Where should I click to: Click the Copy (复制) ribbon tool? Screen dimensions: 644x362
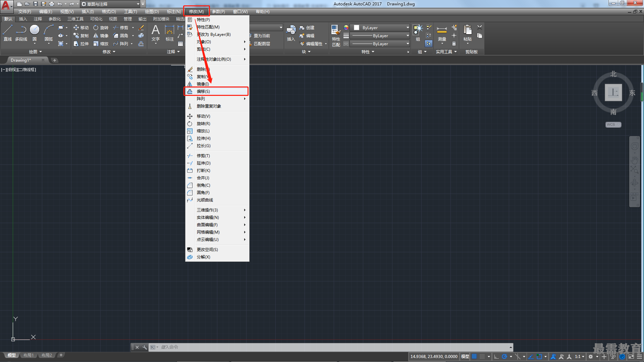[x=81, y=36]
